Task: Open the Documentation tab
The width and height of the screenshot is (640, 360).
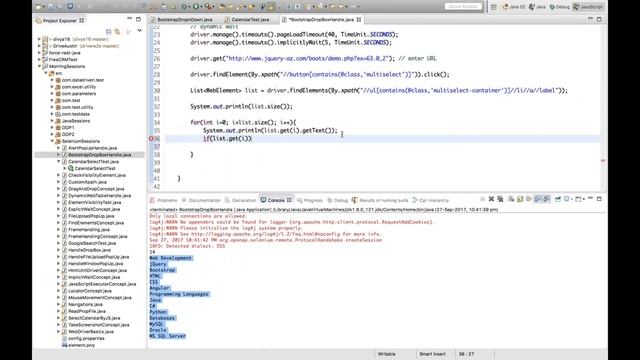Action: (201, 200)
